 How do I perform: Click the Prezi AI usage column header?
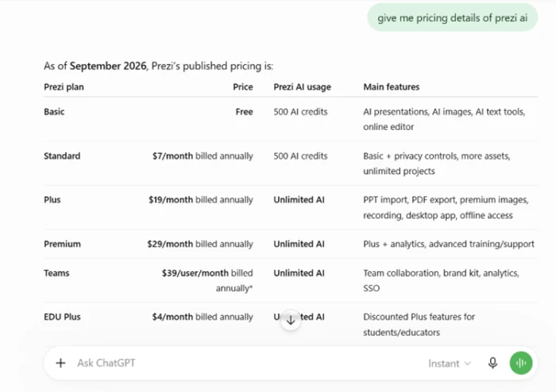tap(302, 87)
